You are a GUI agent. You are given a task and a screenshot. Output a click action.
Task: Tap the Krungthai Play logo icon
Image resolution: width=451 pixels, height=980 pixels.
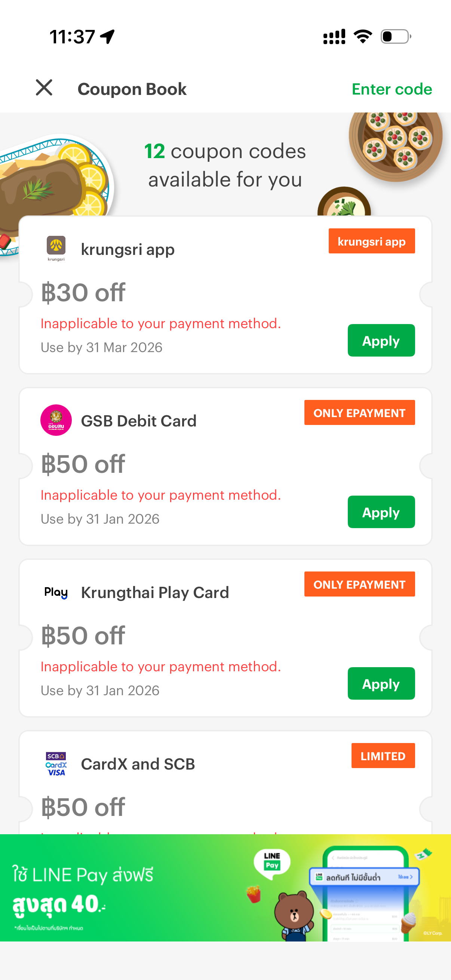pos(56,592)
